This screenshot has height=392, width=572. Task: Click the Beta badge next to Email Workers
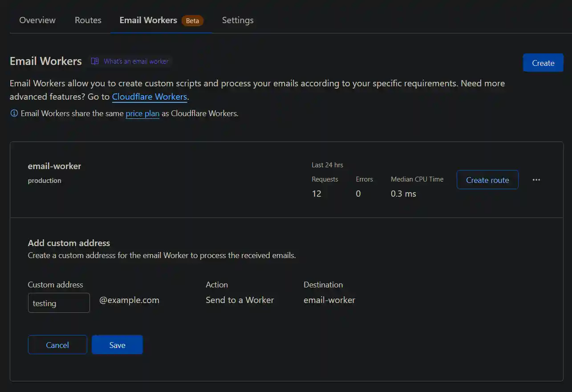tap(192, 20)
